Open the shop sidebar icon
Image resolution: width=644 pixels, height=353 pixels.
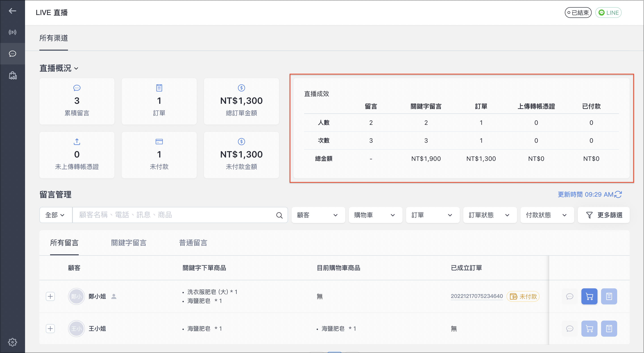click(13, 75)
